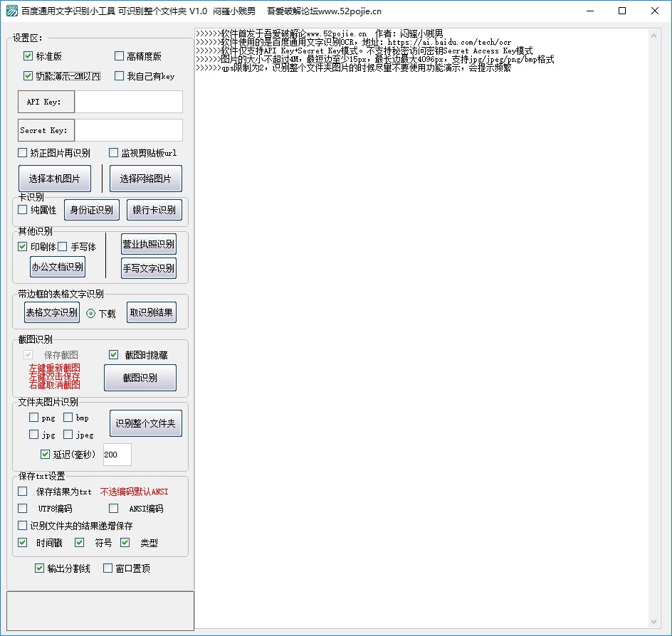Click the red text 不选编码默认ANSI

[x=134, y=492]
